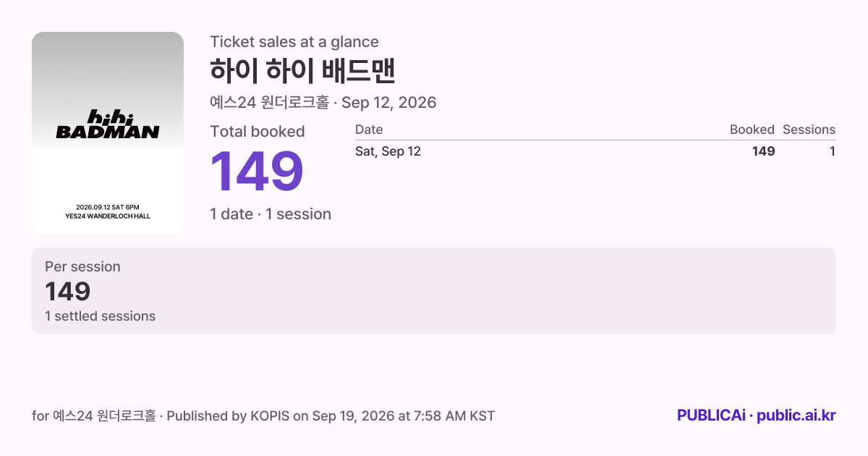Click the Booked column header

752,130
